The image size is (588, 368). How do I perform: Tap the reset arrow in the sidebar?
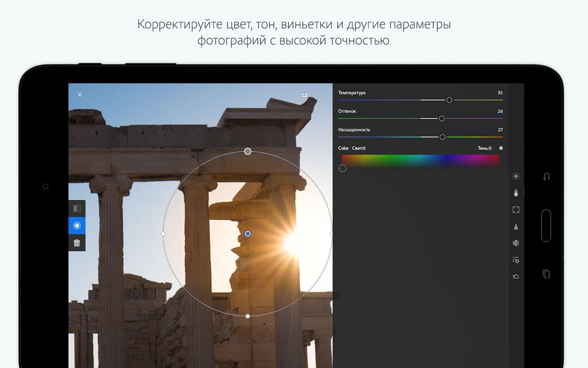[x=516, y=276]
